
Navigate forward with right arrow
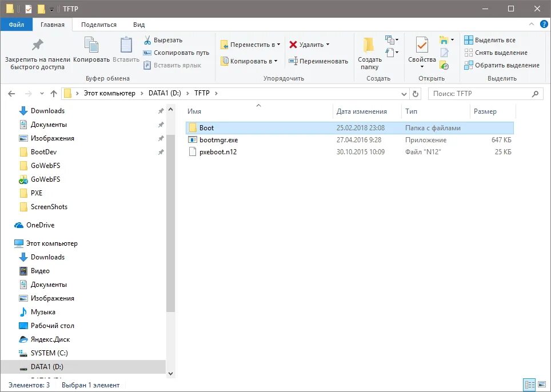click(29, 94)
